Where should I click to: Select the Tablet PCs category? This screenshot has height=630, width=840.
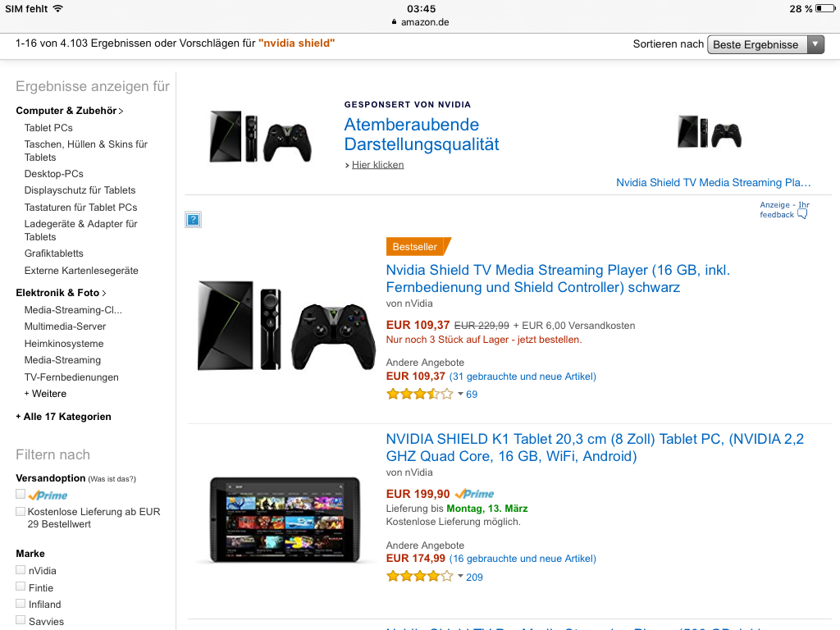pos(48,127)
